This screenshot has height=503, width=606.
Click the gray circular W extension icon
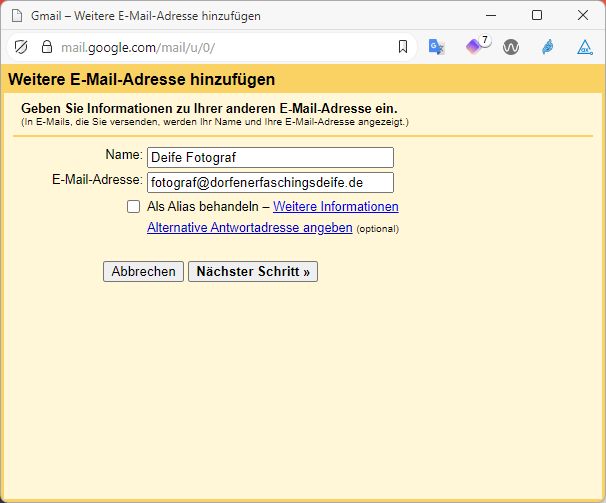point(511,47)
